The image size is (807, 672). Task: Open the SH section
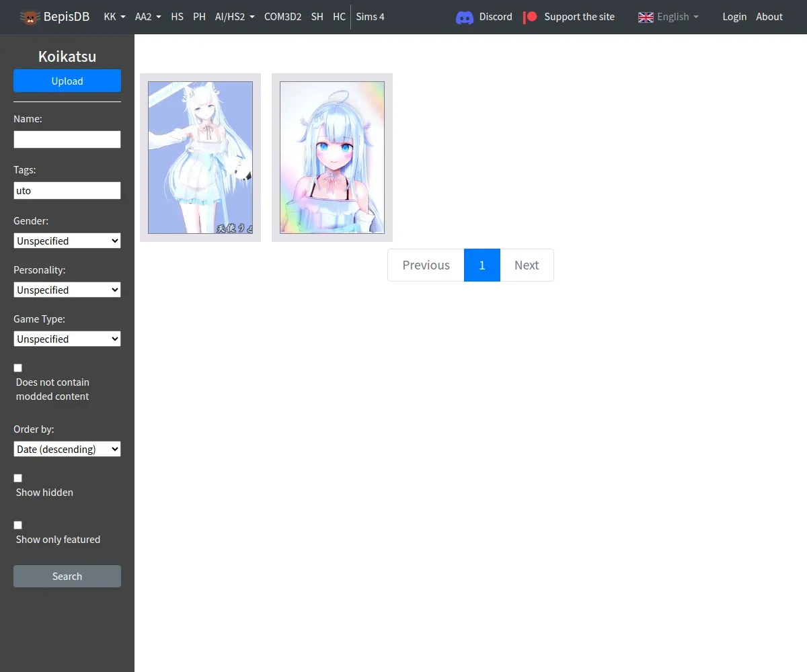coord(317,17)
